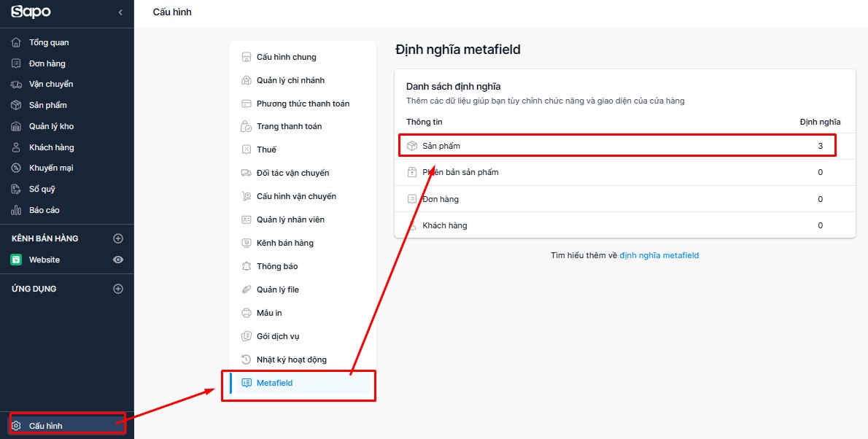Select Phương thức thanh toán menu item

303,104
